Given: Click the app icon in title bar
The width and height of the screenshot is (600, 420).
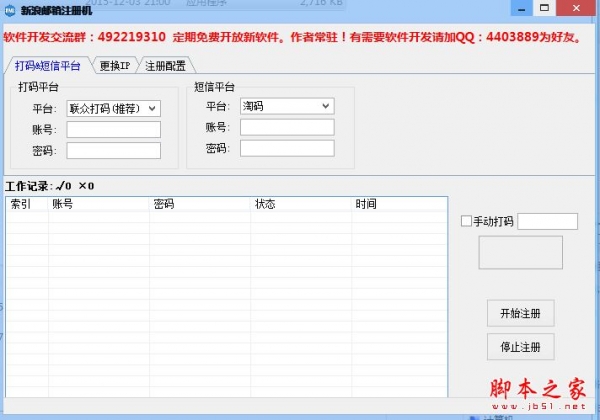Looking at the screenshot, I should [x=10, y=10].
